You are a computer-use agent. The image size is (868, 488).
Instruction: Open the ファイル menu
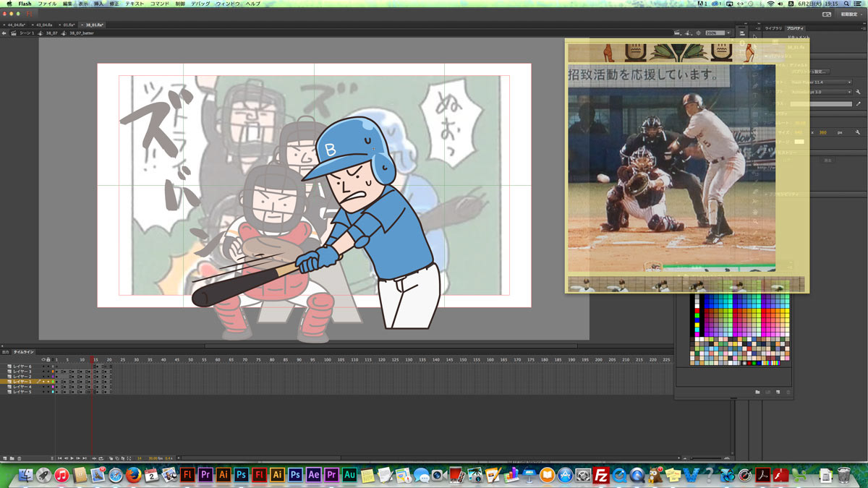(x=46, y=4)
